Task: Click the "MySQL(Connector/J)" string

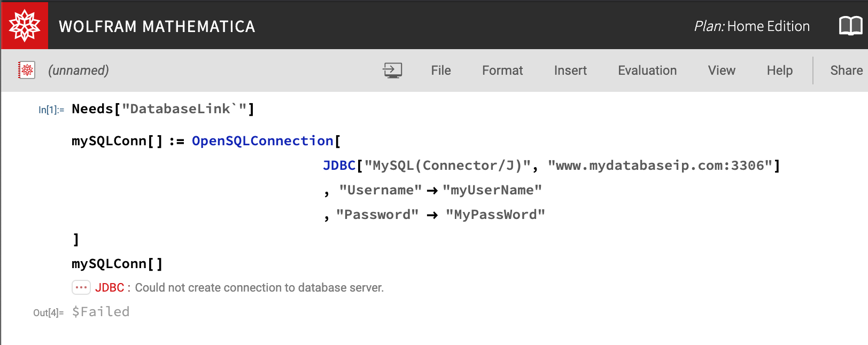Action: 447,166
